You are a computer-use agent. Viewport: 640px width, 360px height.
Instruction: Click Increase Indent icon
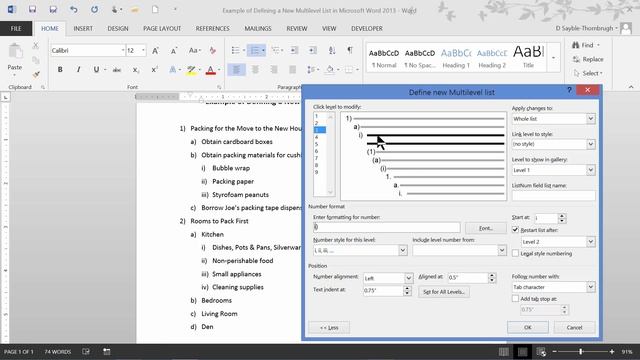(313, 50)
